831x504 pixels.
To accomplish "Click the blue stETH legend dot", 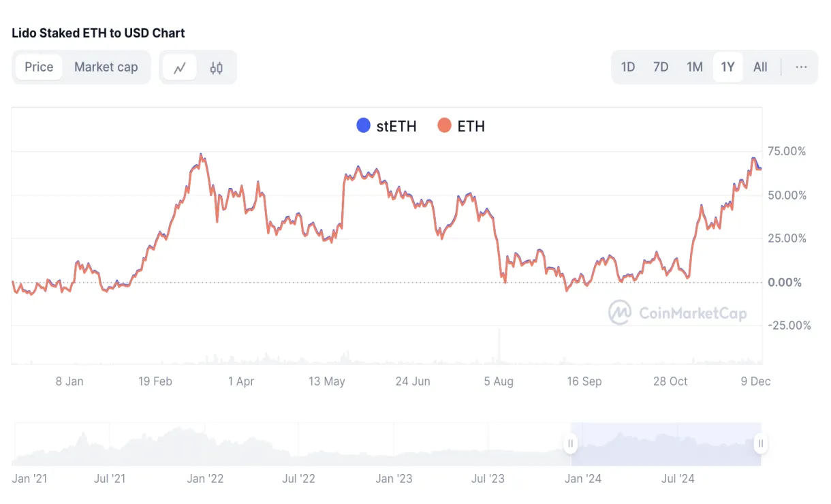I will (363, 125).
